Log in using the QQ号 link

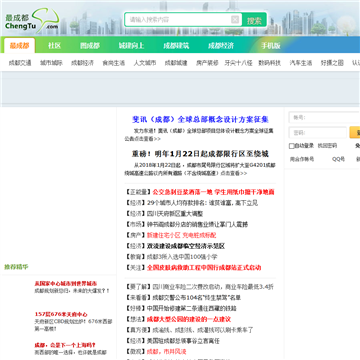(x=338, y=159)
